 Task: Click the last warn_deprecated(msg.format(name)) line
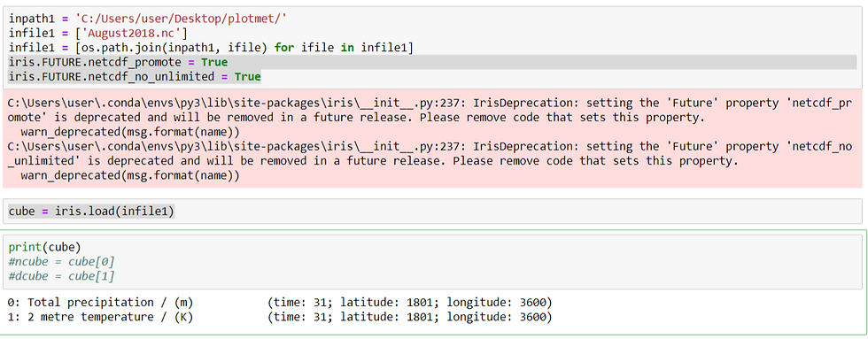[130, 175]
